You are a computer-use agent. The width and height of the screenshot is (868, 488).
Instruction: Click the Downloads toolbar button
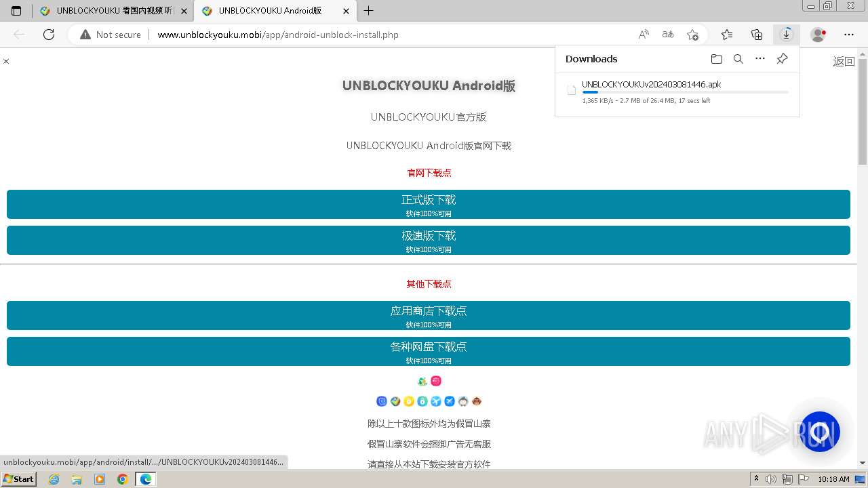coord(787,35)
